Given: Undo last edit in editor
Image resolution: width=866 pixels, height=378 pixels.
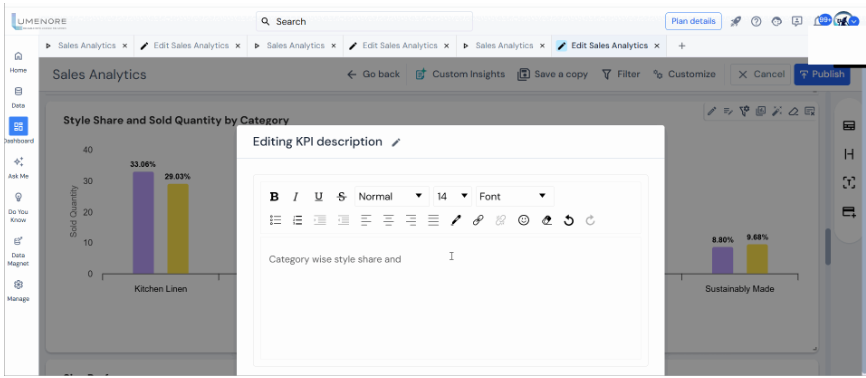Looking at the screenshot, I should (569, 220).
